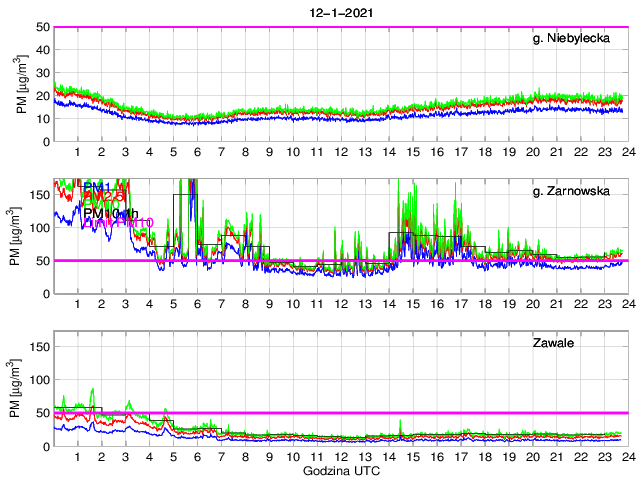This screenshot has height=480, width=640.
Task: Click hour 18 tick under Zarnowska chart
Action: pyautogui.click(x=484, y=304)
